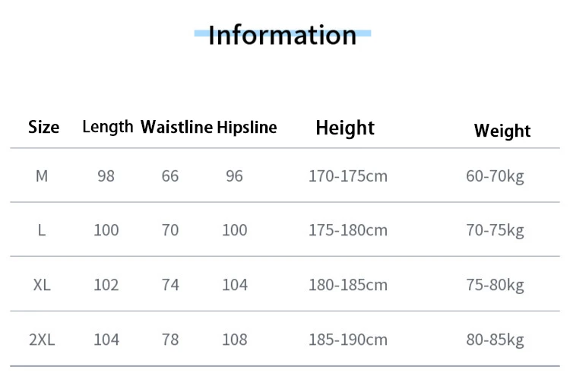Screen dimensions: 570x392
Task: Select the Height column header
Action: coord(345,128)
